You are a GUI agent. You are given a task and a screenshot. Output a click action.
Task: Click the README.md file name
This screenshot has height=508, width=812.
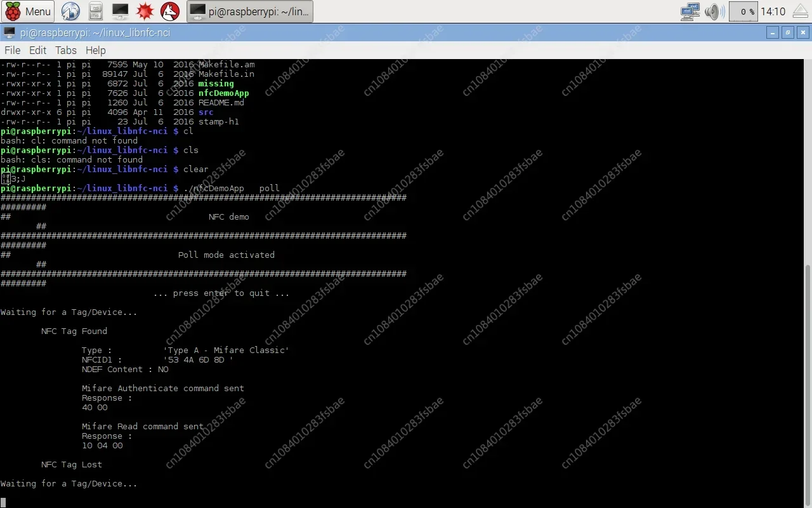pos(221,102)
